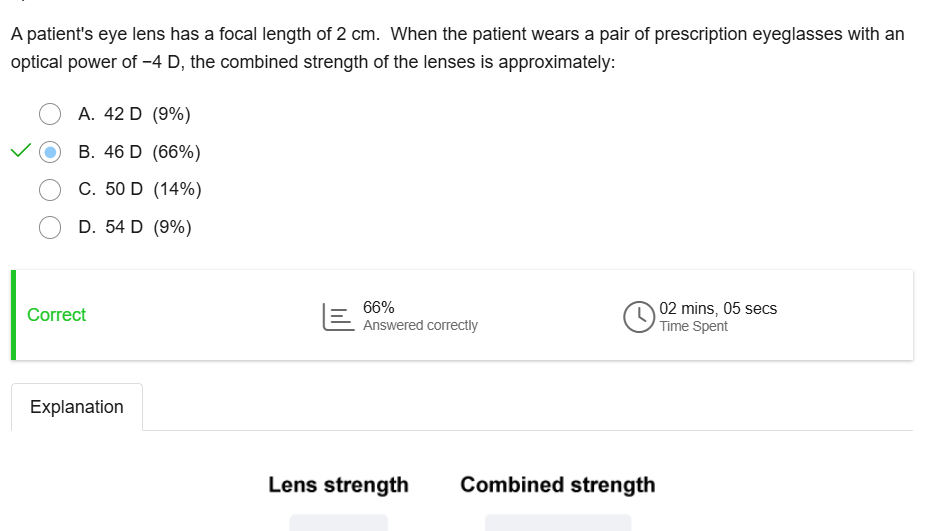
Task: Select the radio button for A. 42 D
Action: tap(50, 114)
